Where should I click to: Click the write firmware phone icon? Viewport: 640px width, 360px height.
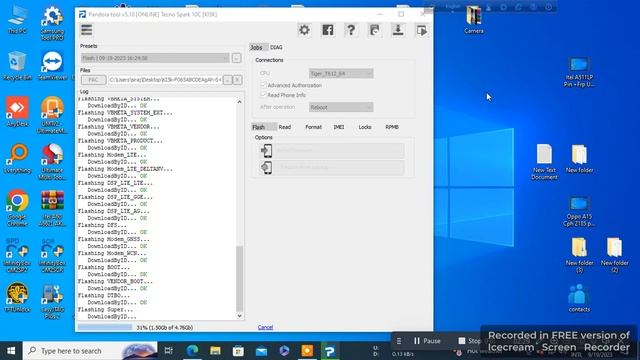(267, 151)
